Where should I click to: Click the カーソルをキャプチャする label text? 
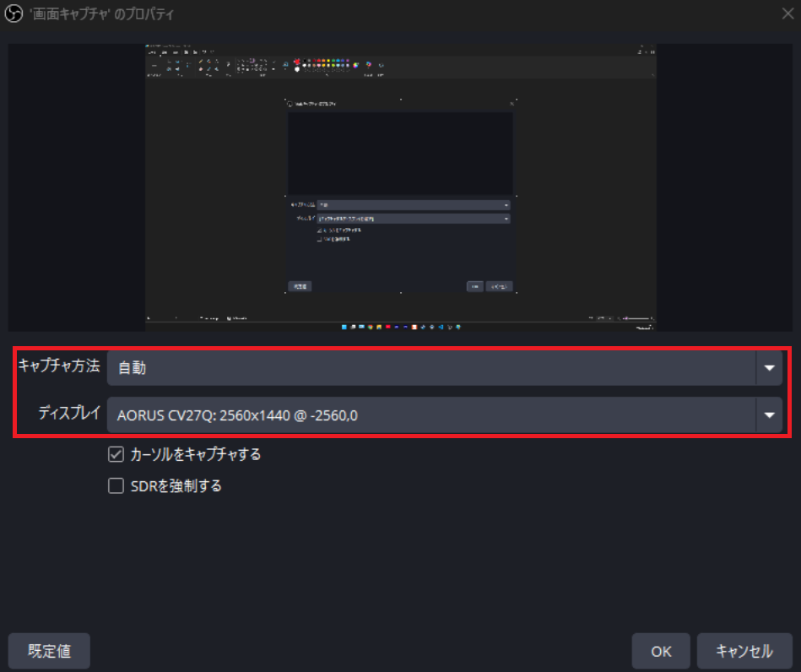pyautogui.click(x=195, y=454)
